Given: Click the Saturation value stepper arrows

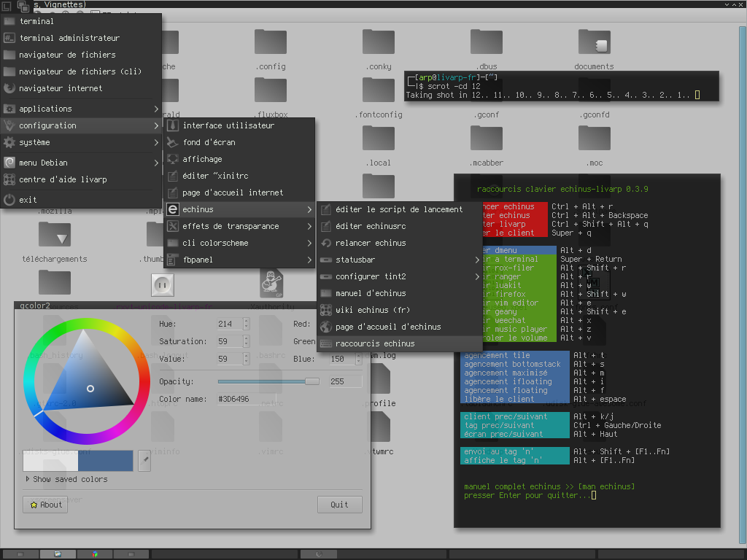Looking at the screenshot, I should 247,341.
